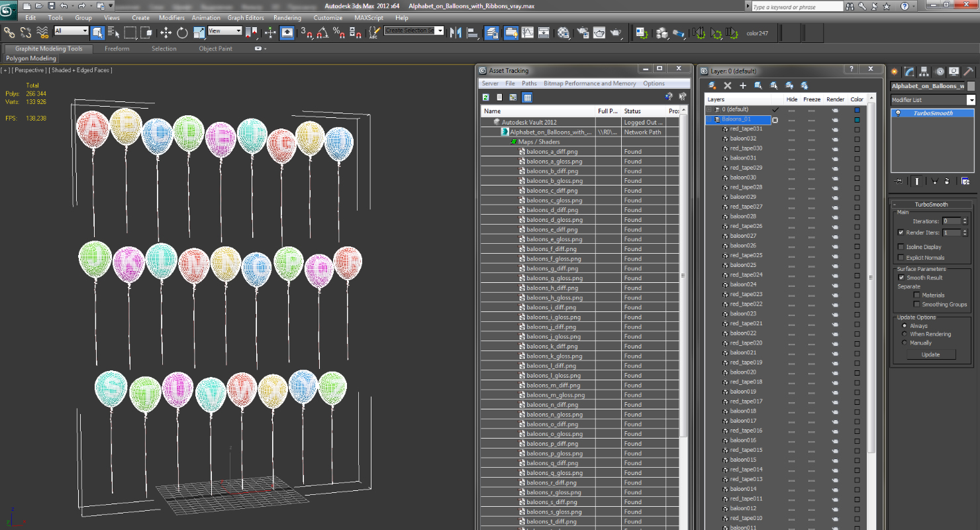
Task: Activate the Select Object tool
Action: [x=97, y=32]
